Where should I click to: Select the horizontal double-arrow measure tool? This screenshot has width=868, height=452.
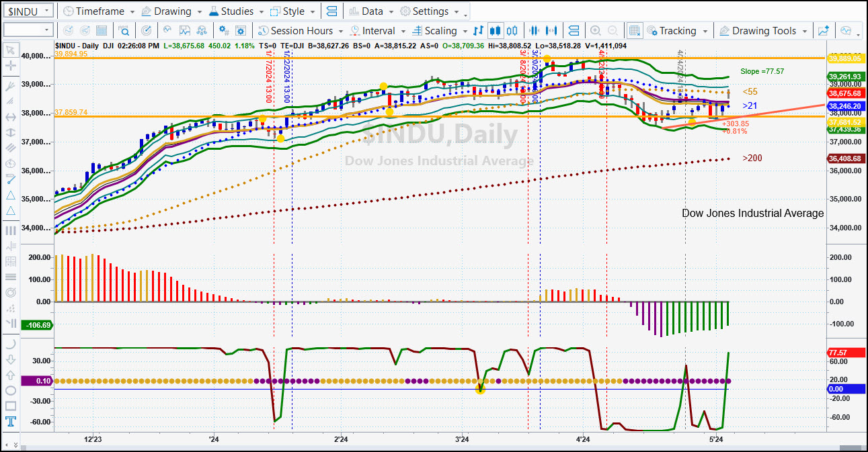[x=10, y=117]
